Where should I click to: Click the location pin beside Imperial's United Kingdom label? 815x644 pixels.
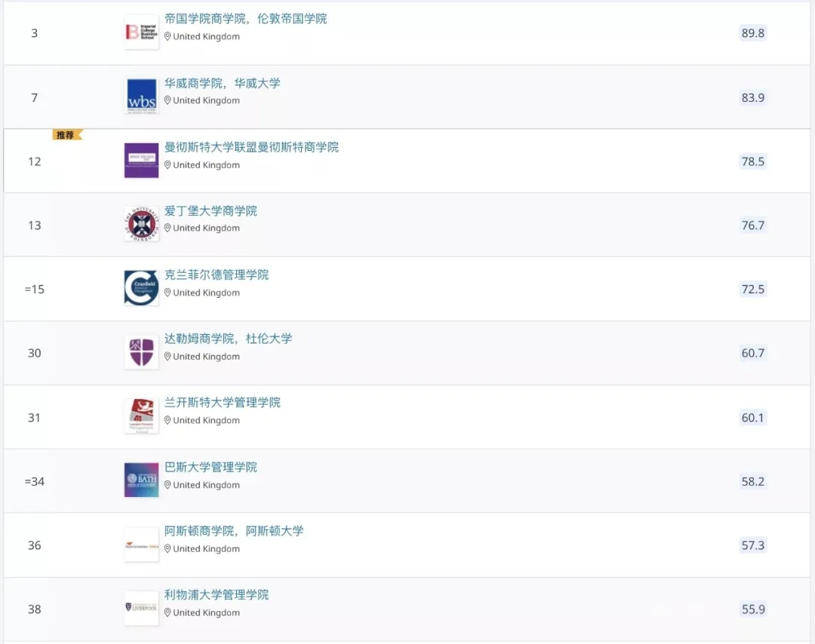click(x=168, y=36)
